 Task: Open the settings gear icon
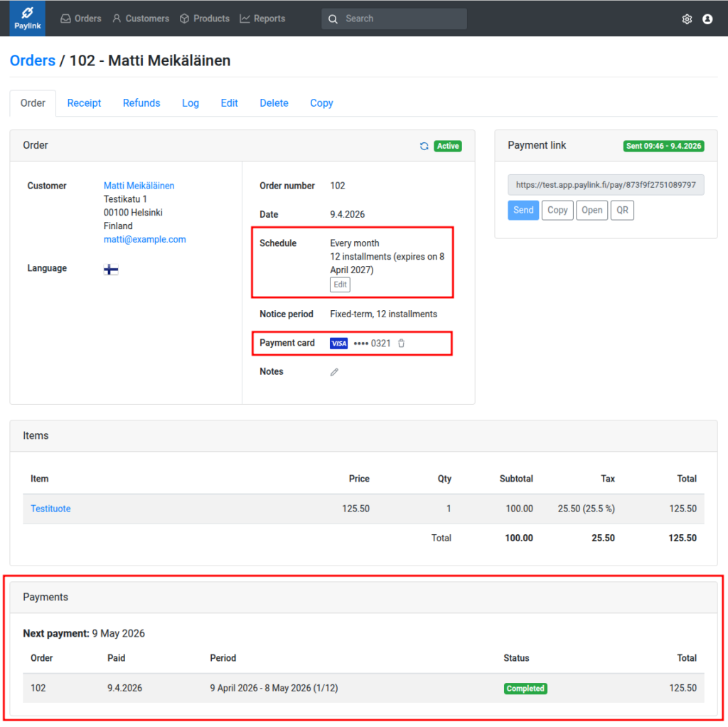tap(687, 19)
